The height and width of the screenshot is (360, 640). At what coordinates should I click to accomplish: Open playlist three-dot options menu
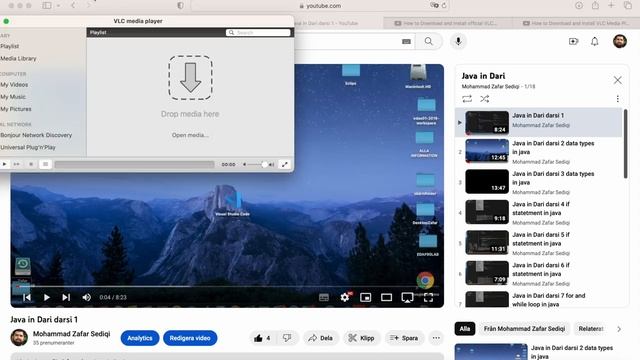(618, 99)
